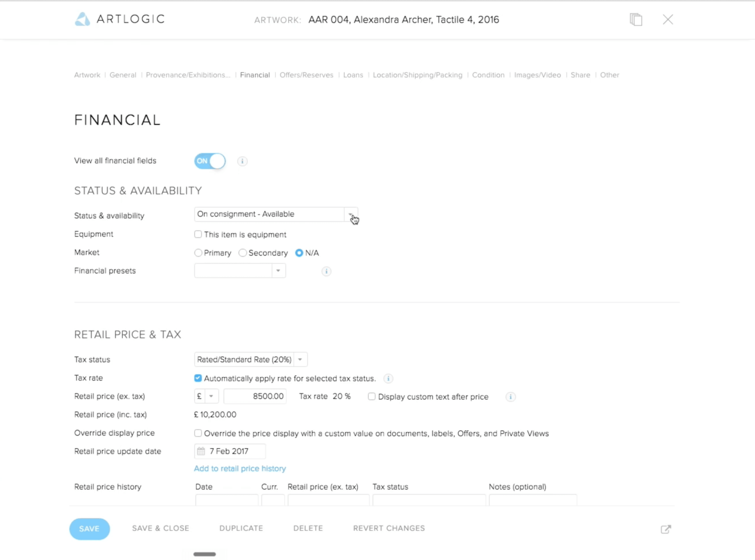Select Secondary market radio button
This screenshot has height=560, width=755.
243,253
